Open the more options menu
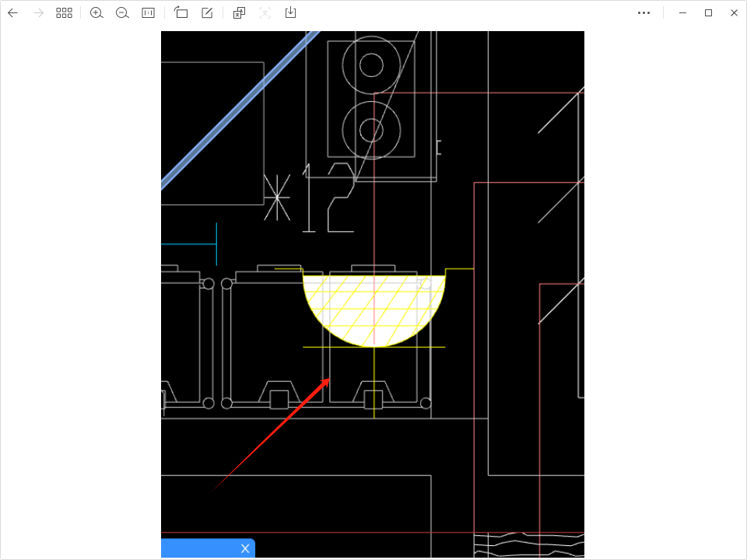Viewport: 747px width, 560px height. pos(644,13)
